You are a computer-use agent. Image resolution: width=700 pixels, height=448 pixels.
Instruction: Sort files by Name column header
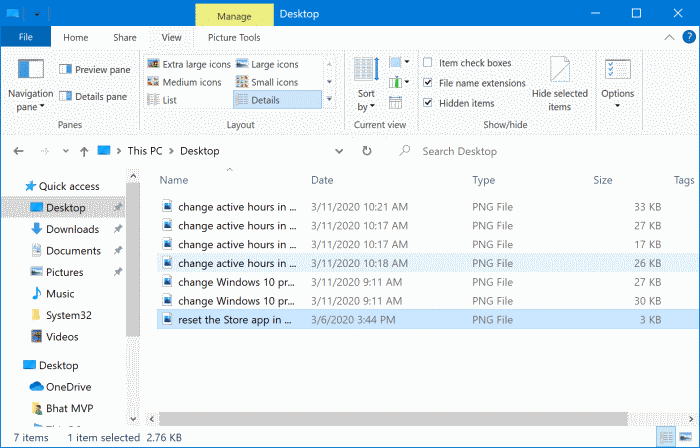click(x=174, y=180)
